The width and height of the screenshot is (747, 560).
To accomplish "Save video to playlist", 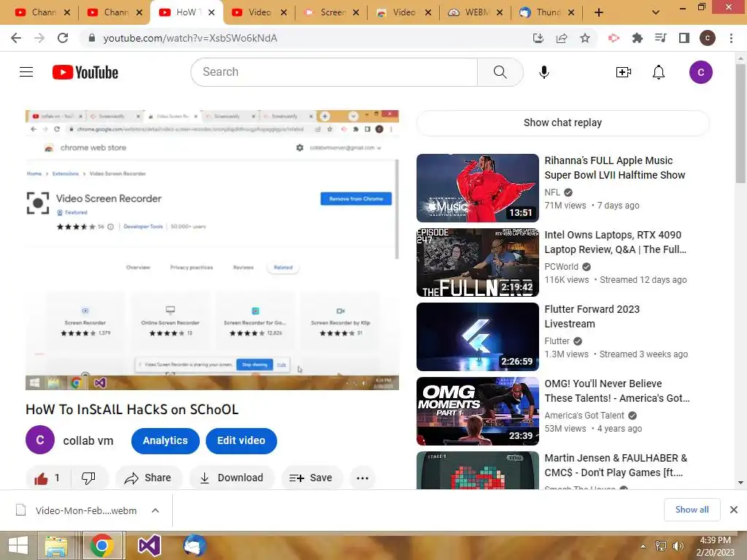I will point(311,478).
